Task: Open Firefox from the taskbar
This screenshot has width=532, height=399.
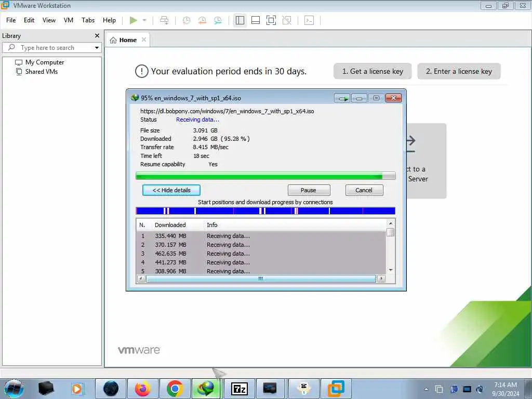Action: [142, 389]
